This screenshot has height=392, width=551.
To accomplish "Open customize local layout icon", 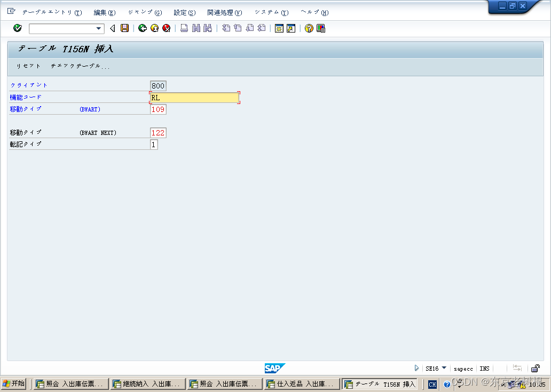I will tap(321, 28).
